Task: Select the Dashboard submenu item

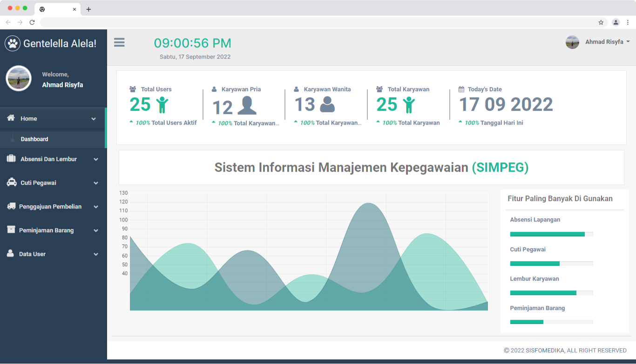Action: (34, 139)
